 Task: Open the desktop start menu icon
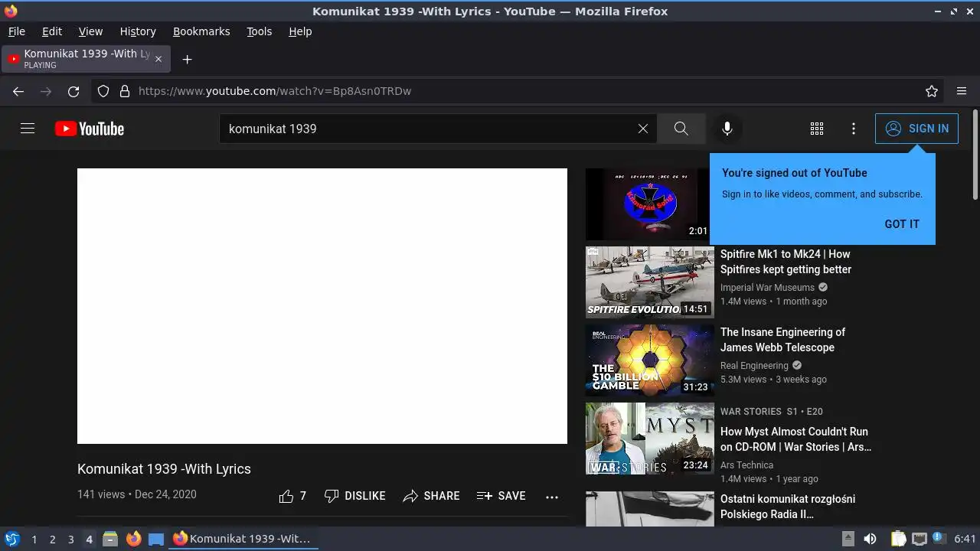[x=11, y=539]
